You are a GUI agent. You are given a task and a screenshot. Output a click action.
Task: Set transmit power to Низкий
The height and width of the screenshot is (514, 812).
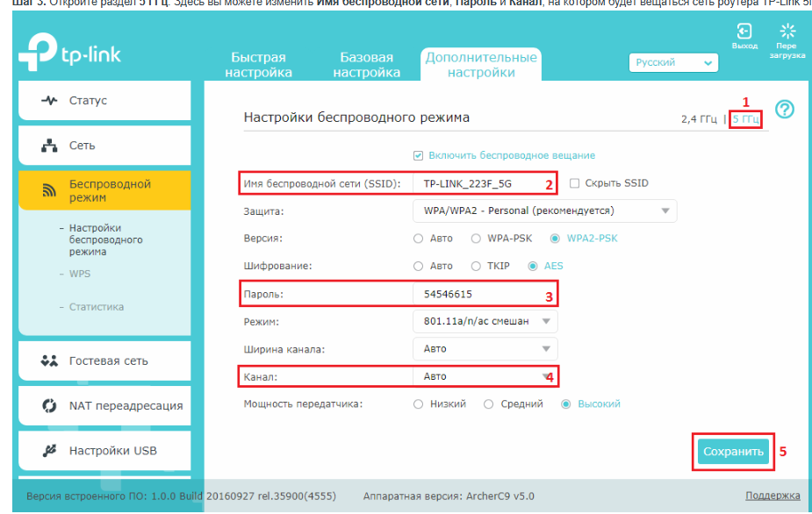(418, 404)
